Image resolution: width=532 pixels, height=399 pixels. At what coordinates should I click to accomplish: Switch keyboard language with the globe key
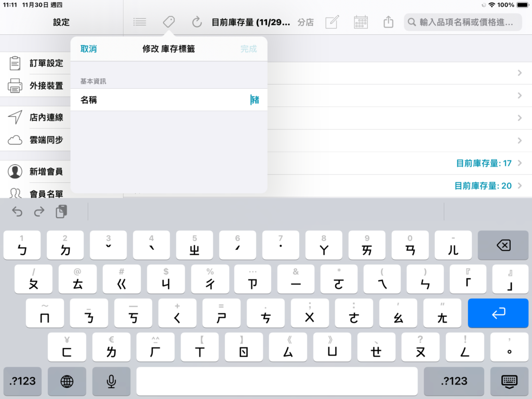[67, 381]
